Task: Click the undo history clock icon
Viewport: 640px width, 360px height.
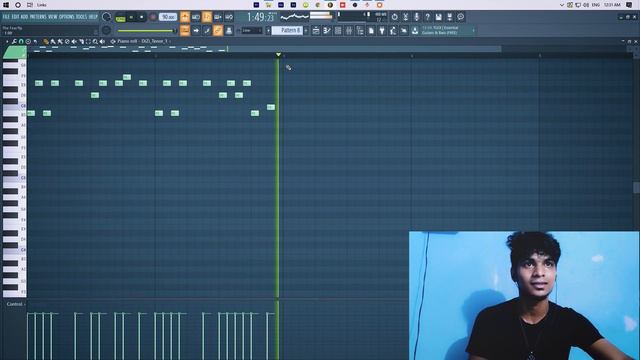Action: [394, 17]
